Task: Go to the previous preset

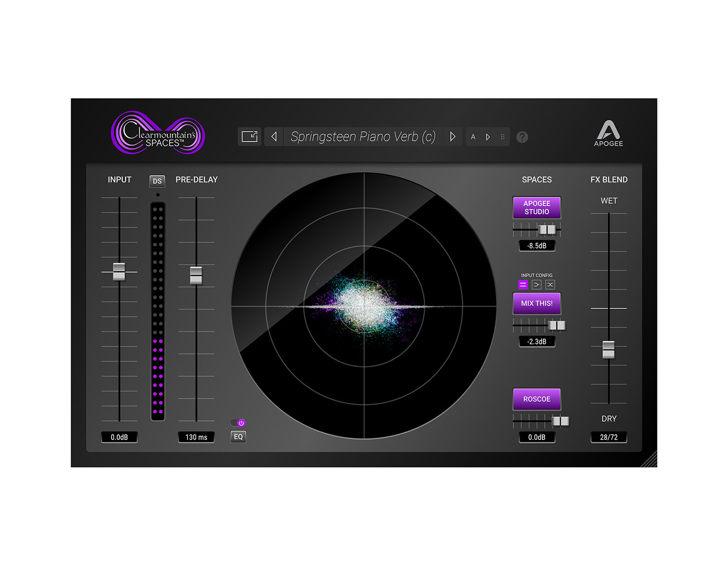Action: pyautogui.click(x=274, y=137)
